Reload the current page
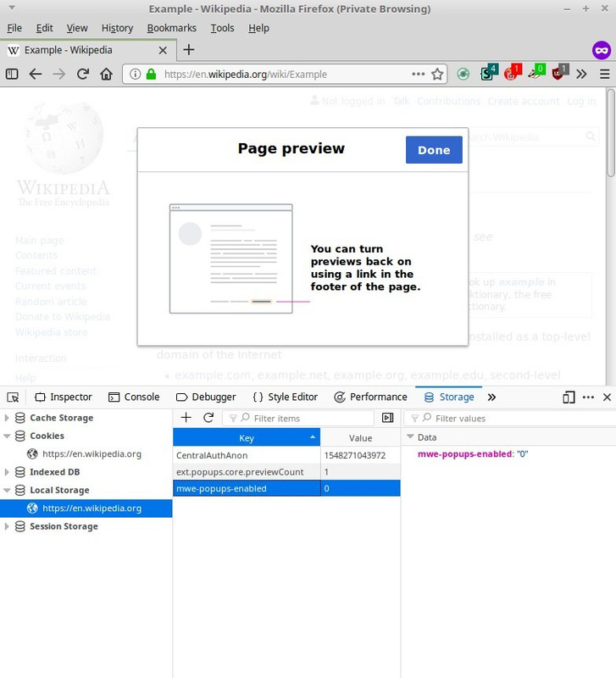 pos(82,74)
